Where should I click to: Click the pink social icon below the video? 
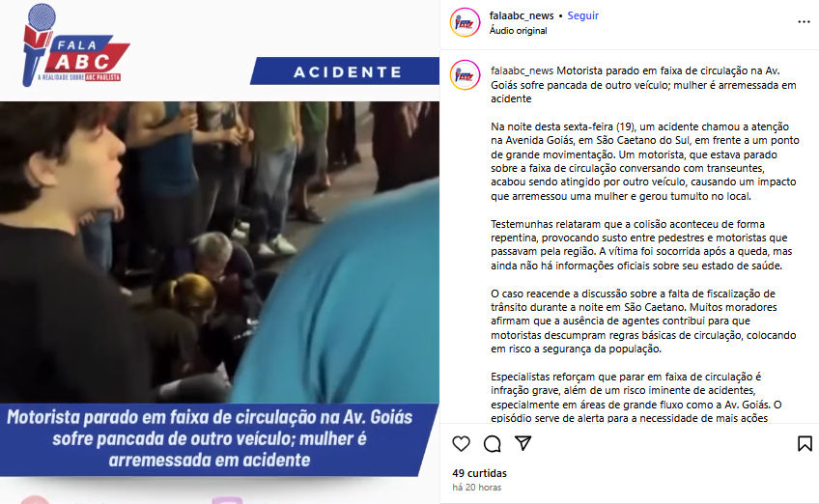point(35,500)
